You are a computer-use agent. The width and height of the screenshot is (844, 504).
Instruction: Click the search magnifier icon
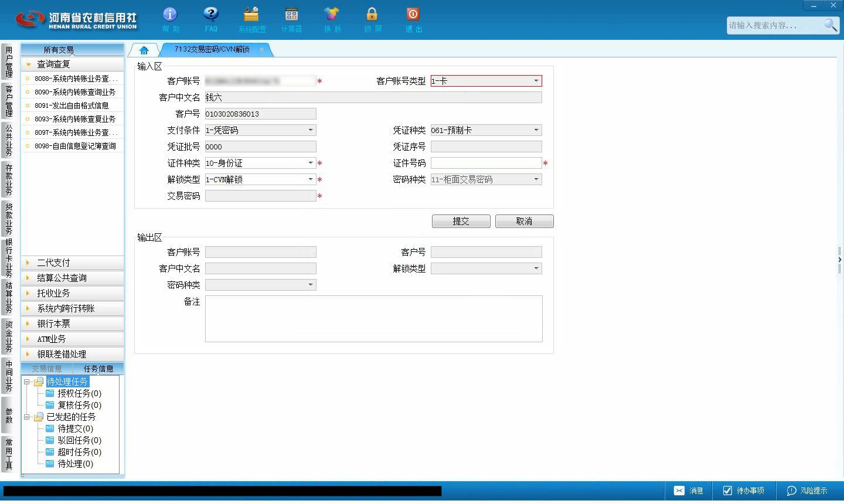point(831,25)
